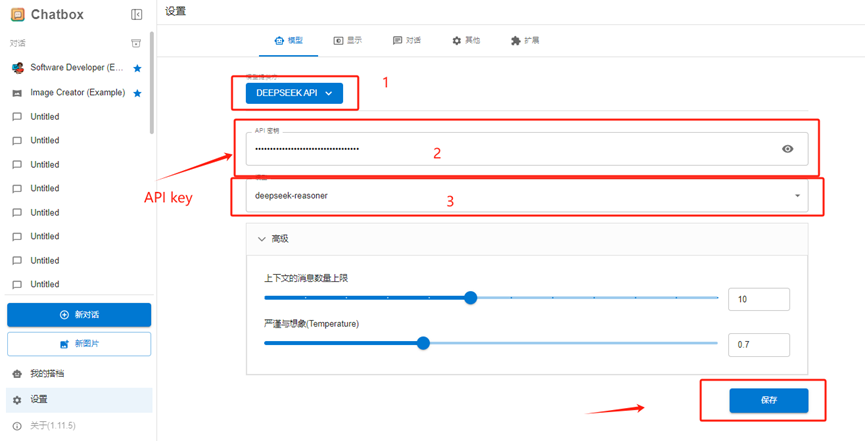Click the robot icon of the 模型 tab
865x441 pixels.
(x=279, y=40)
